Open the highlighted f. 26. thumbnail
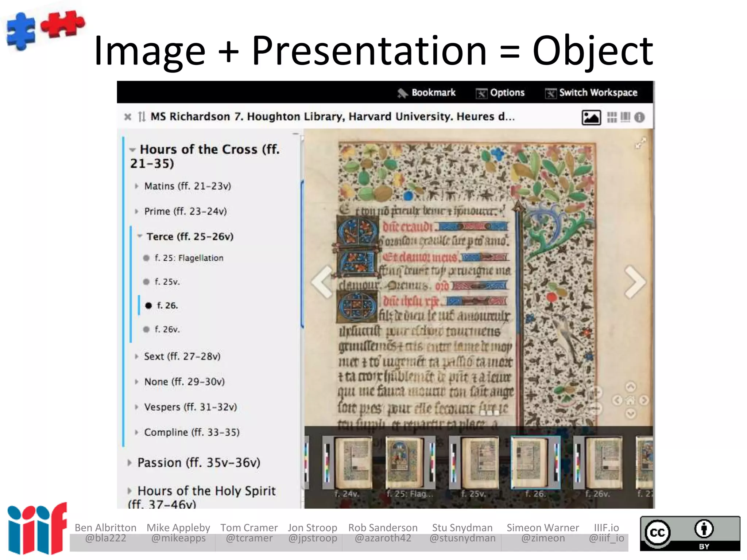 pyautogui.click(x=535, y=463)
